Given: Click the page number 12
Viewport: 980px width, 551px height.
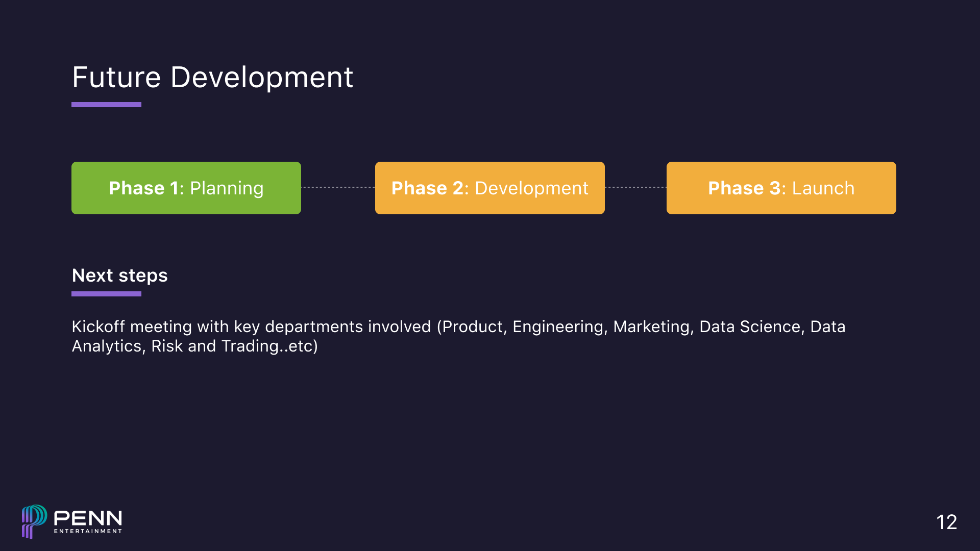Looking at the screenshot, I should click(x=947, y=522).
